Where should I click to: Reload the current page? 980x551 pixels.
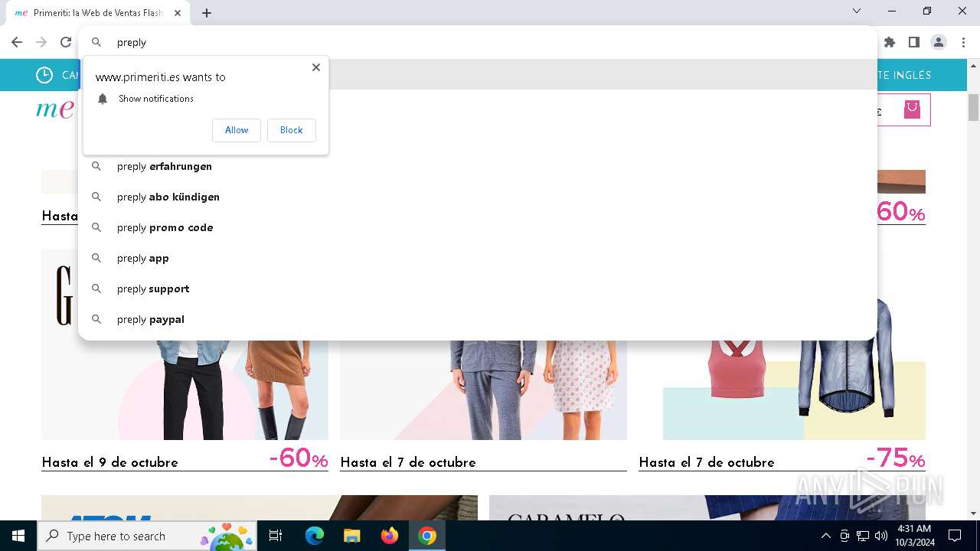click(x=66, y=42)
